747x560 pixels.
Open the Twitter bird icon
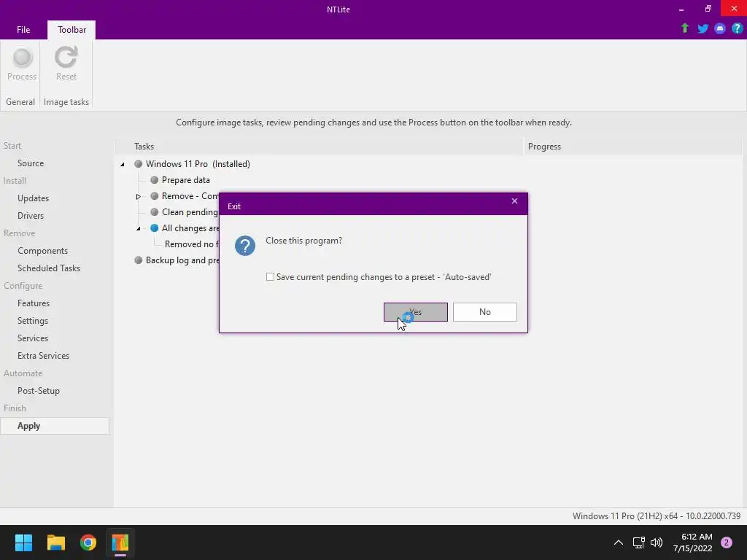tap(703, 28)
